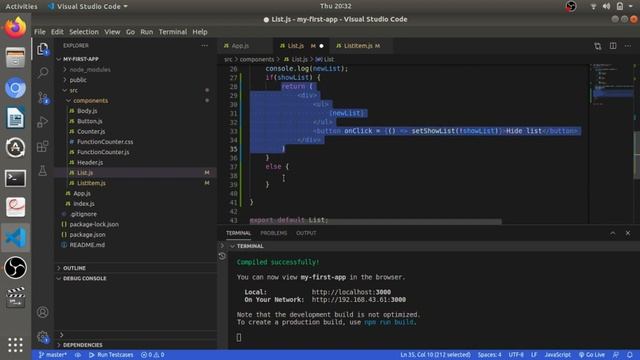Click the terminal history icon
Viewport: 640px width, 360px height.
coord(222,256)
